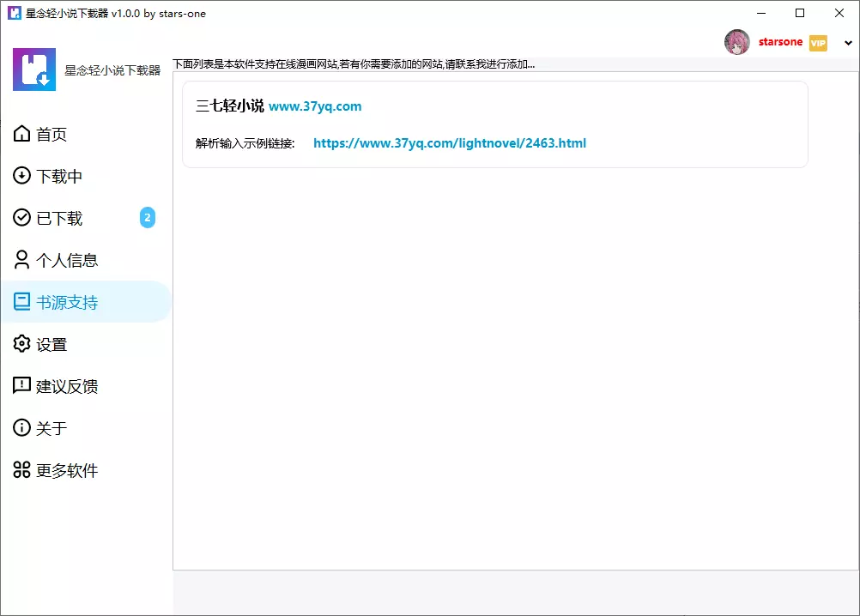This screenshot has width=860, height=616.
Task: Click the user avatar picture
Action: pos(737,42)
